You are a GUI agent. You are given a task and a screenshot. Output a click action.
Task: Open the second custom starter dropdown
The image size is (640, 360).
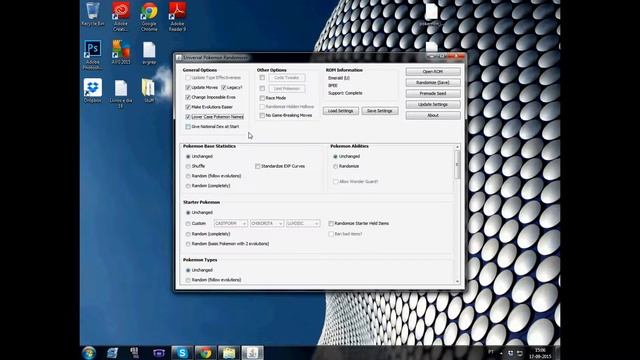(267, 223)
